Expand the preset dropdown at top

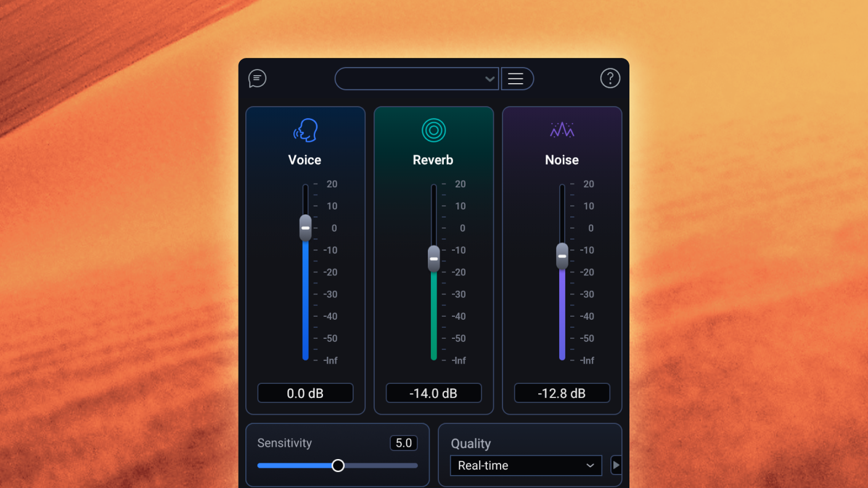point(417,79)
